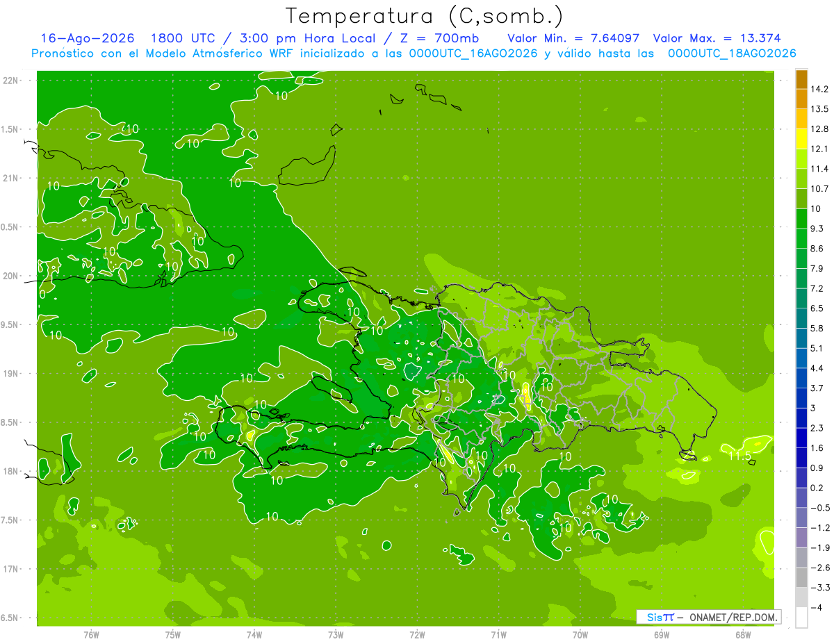
Task: Click the "17N" latitude axis label
Action: point(11,569)
